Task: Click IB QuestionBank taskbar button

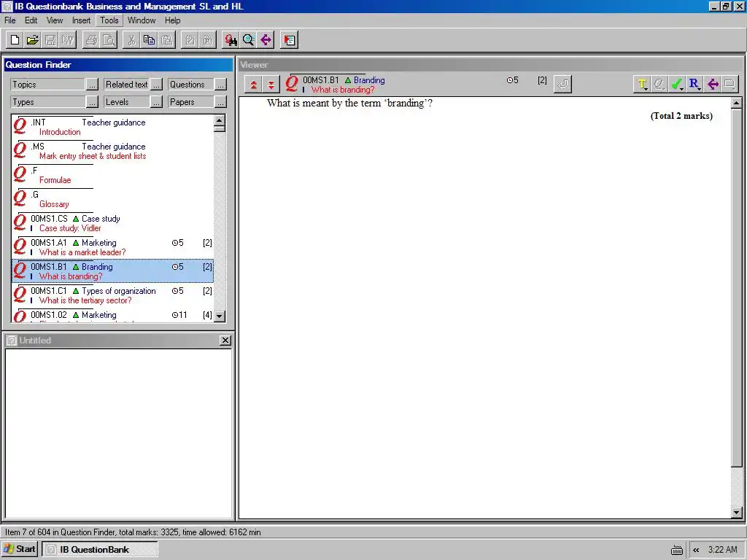Action: [x=99, y=549]
